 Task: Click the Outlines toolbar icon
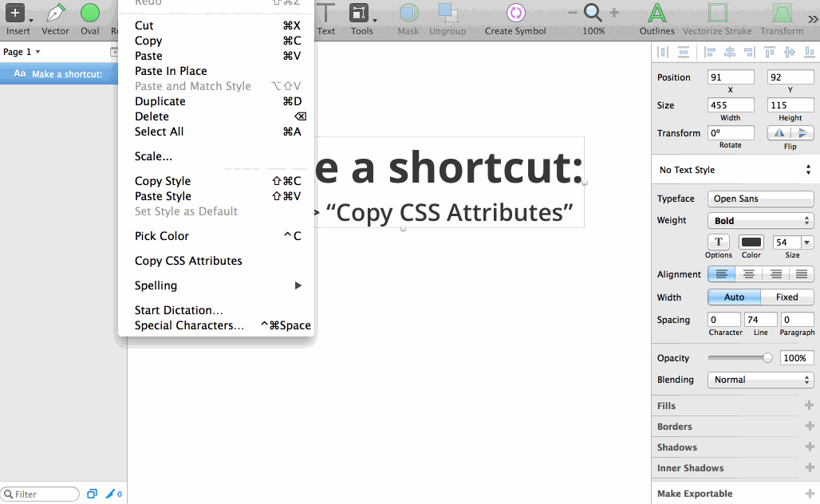click(656, 14)
